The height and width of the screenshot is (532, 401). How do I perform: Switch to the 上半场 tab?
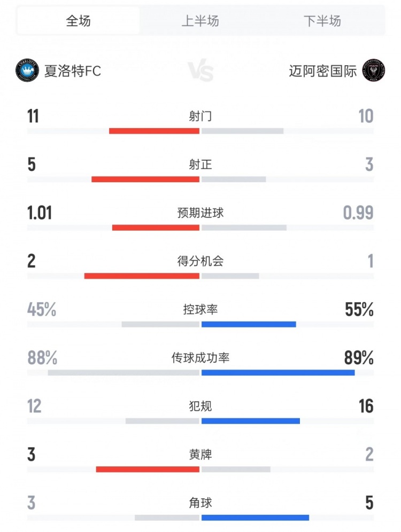[x=200, y=21]
